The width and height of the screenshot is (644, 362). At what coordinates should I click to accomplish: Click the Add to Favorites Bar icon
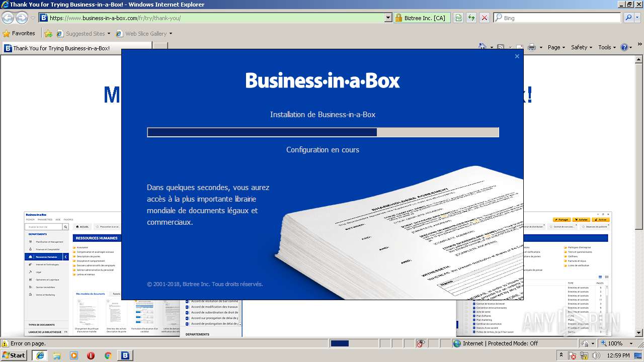pos(48,33)
